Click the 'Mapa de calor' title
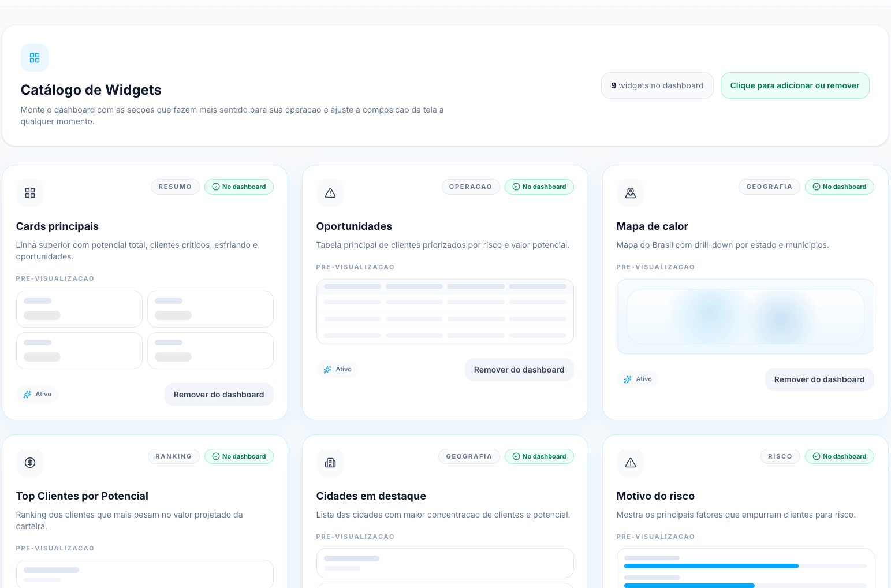This screenshot has width=891, height=588. tap(652, 226)
